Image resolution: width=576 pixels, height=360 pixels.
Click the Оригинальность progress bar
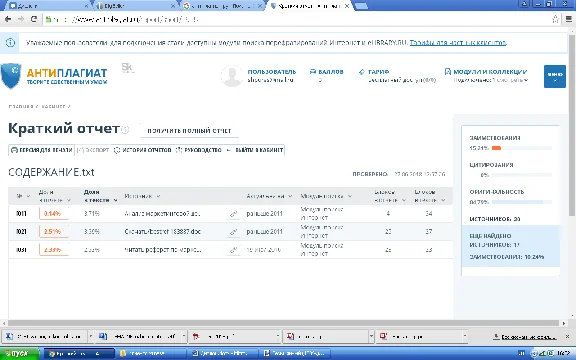(x=522, y=202)
